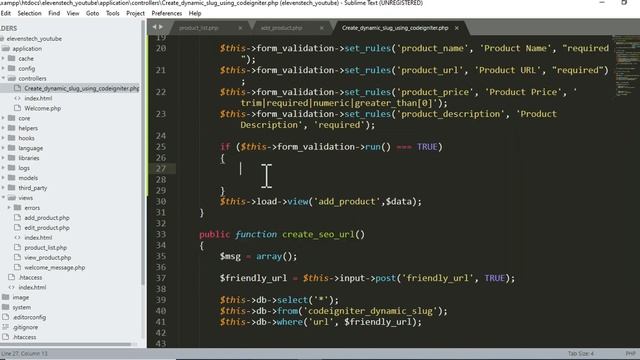Click the Line 27, Column status text
640x360 pixels.
click(24, 353)
